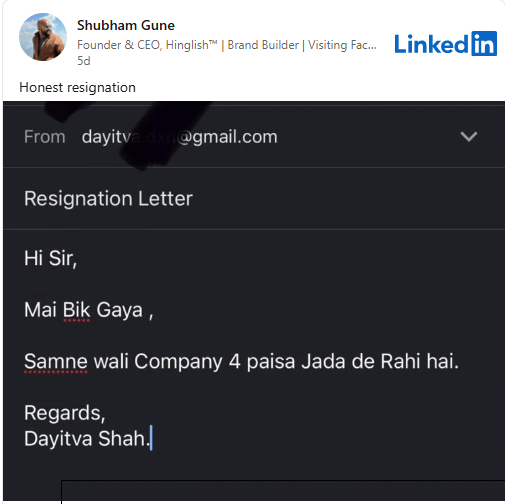Click the 'From' field label
This screenshot has width=505, height=504.
(45, 137)
